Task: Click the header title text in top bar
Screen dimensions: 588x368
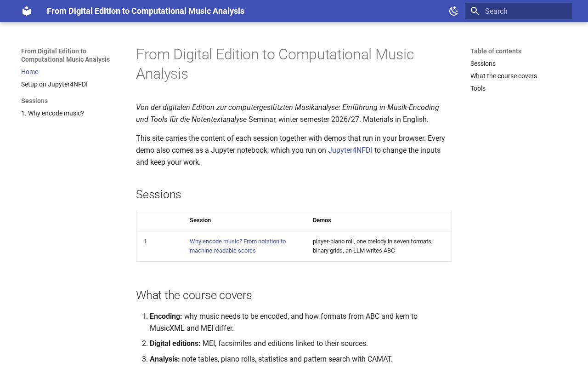Action: (146, 11)
